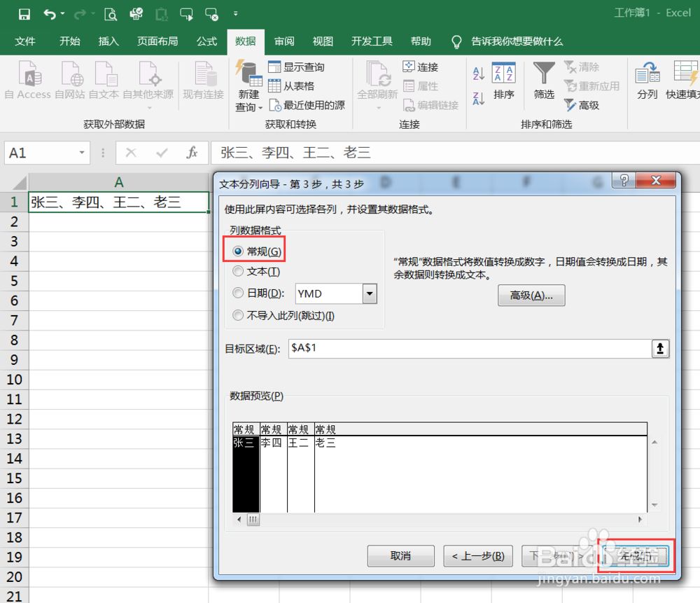Open the 页面布局 (Page Layout) tab
Viewport: 700px width, 603px height.
157,41
